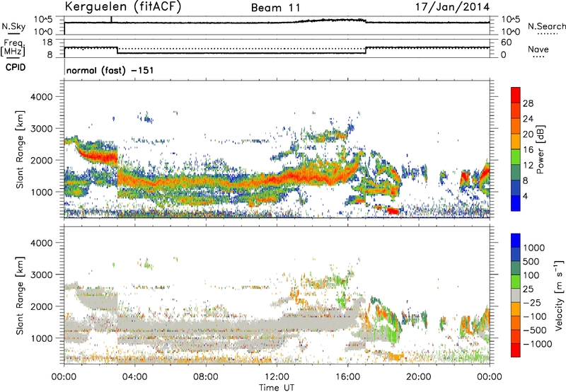Click the 'Power [dB]' colorbar label

(540, 149)
